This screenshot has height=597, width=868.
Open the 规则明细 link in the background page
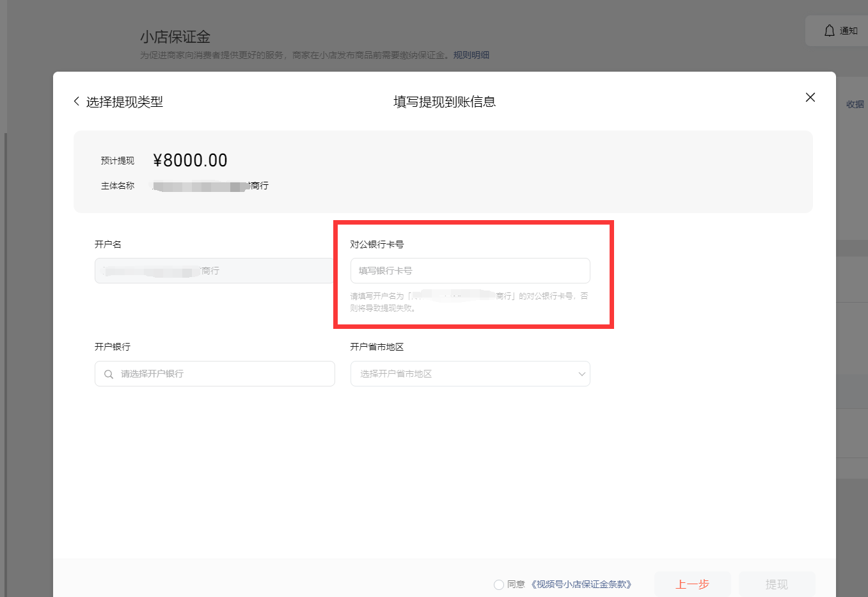[x=471, y=55]
